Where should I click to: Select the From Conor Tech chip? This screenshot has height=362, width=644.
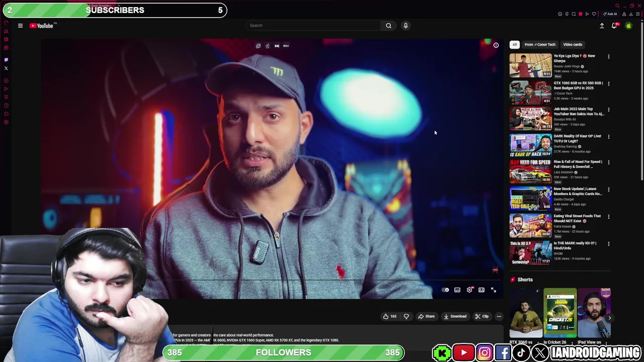pyautogui.click(x=540, y=45)
